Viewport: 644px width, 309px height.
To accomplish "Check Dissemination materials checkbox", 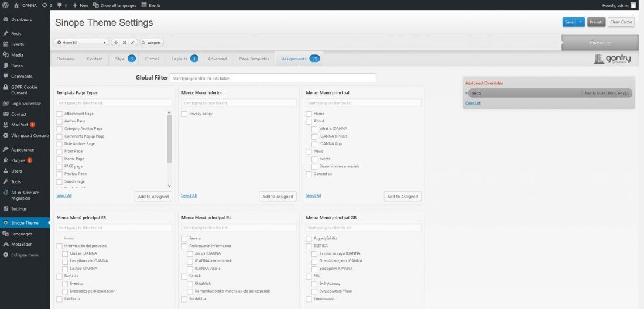I will pyautogui.click(x=314, y=167).
